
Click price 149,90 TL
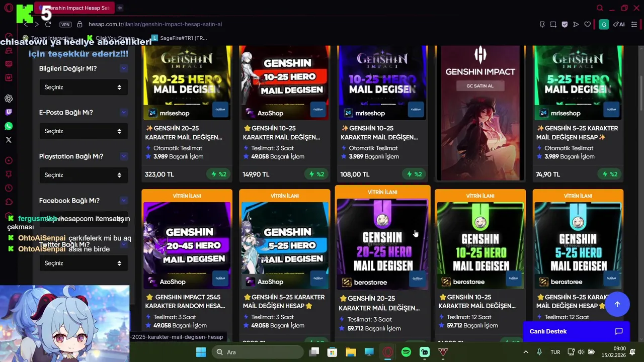click(256, 174)
